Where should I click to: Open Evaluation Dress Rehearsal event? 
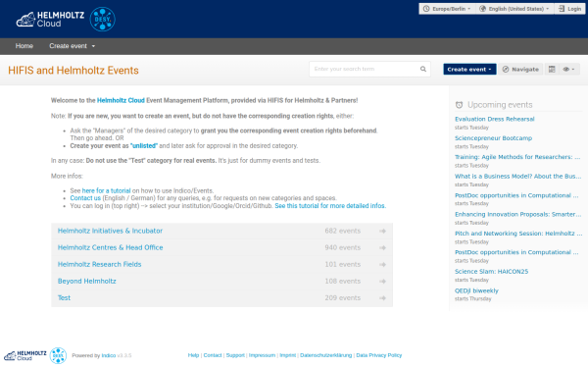point(494,119)
